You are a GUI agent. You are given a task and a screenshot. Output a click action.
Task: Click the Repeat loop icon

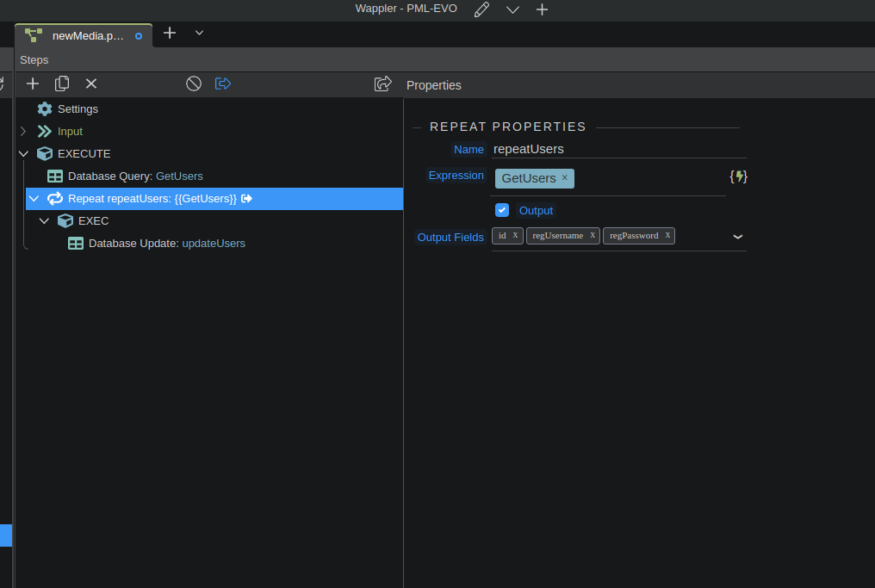pos(55,199)
